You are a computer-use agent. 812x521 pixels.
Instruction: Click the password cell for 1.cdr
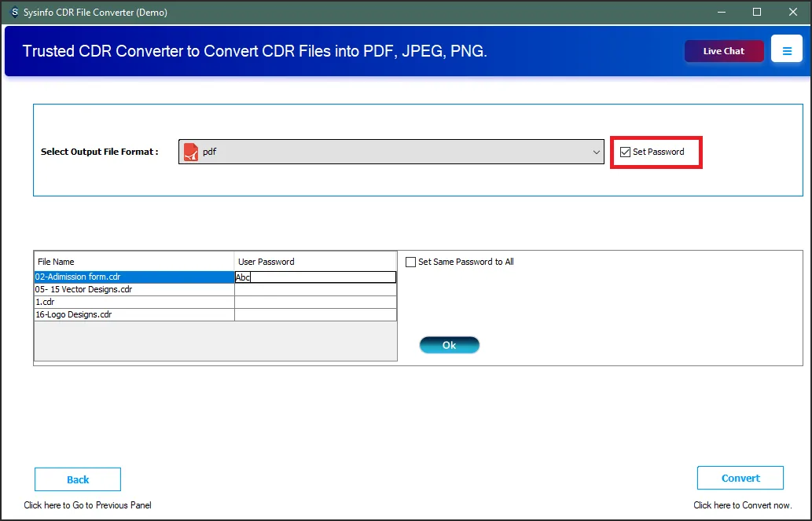pyautogui.click(x=315, y=302)
